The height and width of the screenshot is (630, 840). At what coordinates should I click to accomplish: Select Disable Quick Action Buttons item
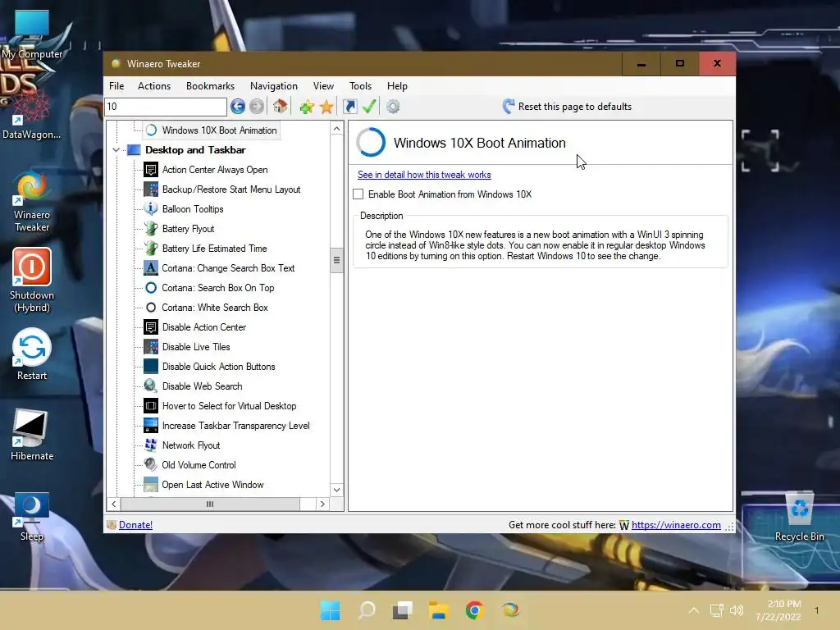click(x=218, y=367)
